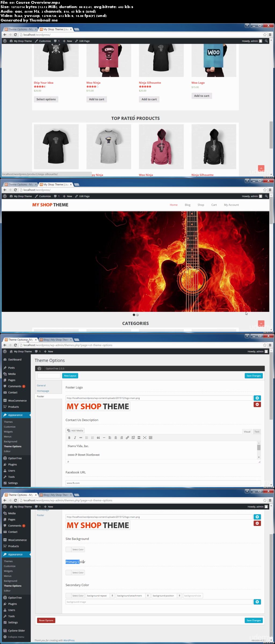Open distraction-free fullscreen in description editor

(145, 438)
